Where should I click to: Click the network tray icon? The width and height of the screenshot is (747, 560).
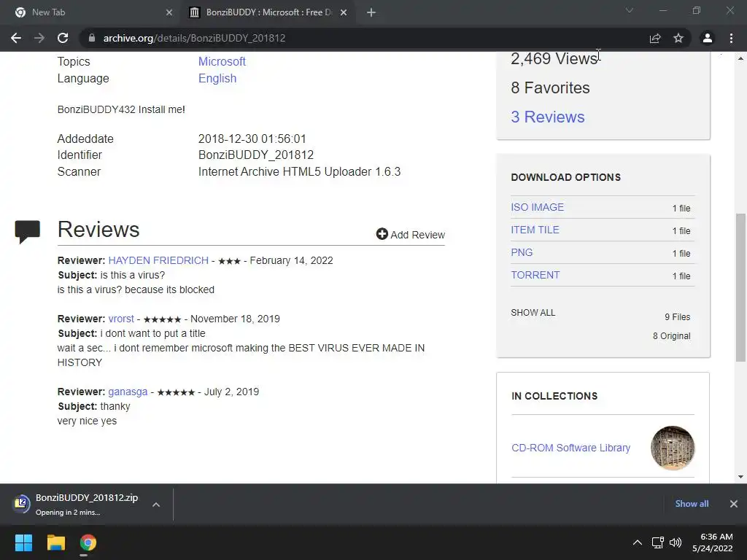658,542
